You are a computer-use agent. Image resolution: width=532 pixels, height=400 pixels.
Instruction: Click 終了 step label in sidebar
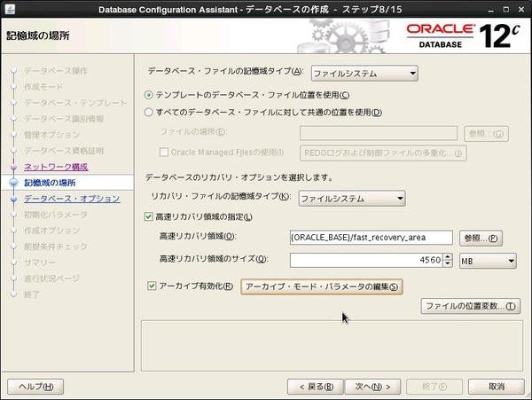[x=32, y=294]
